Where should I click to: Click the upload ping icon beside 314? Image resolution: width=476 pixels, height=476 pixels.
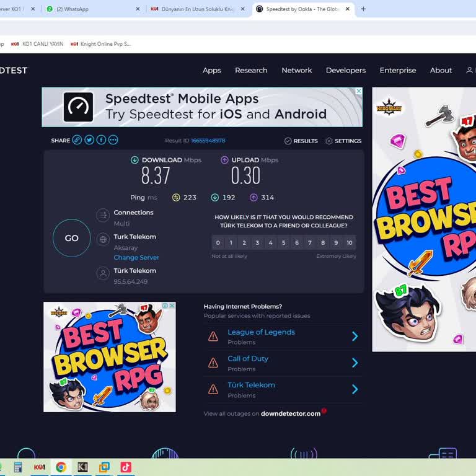point(253,198)
